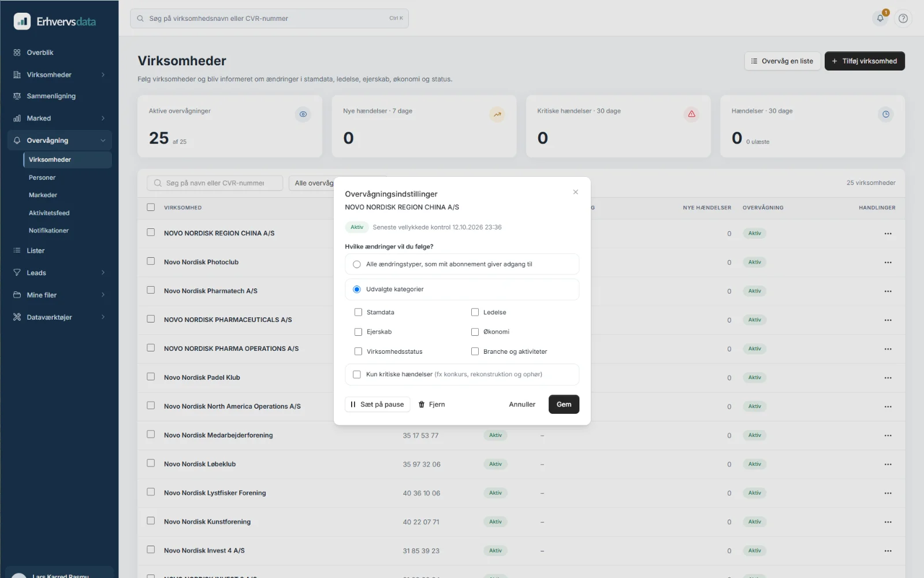The height and width of the screenshot is (578, 924).
Task: Click the trash icon on Fjern button
Action: 422,405
